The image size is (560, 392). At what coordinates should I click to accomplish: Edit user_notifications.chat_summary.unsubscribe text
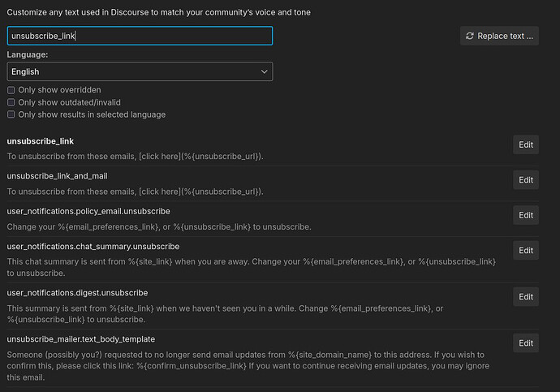(x=526, y=250)
